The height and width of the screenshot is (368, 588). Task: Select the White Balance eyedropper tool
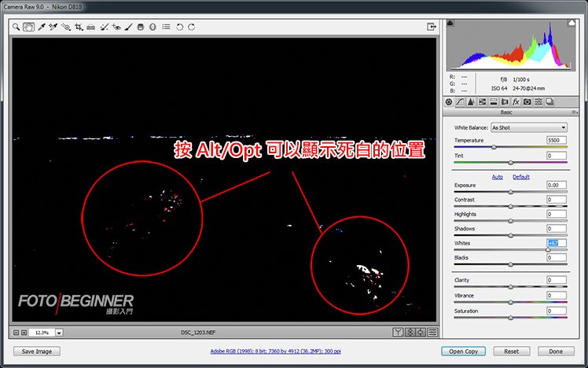[40, 26]
